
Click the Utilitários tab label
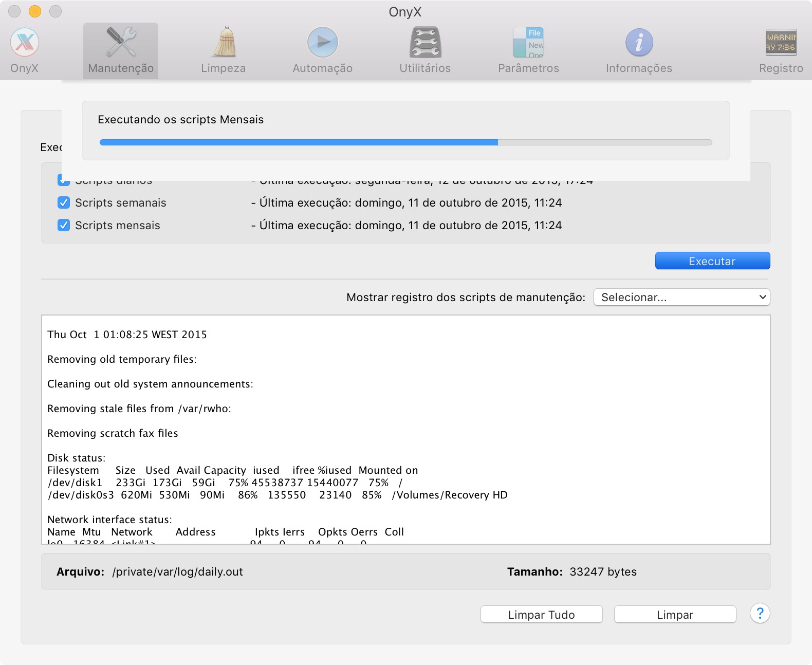tap(425, 68)
